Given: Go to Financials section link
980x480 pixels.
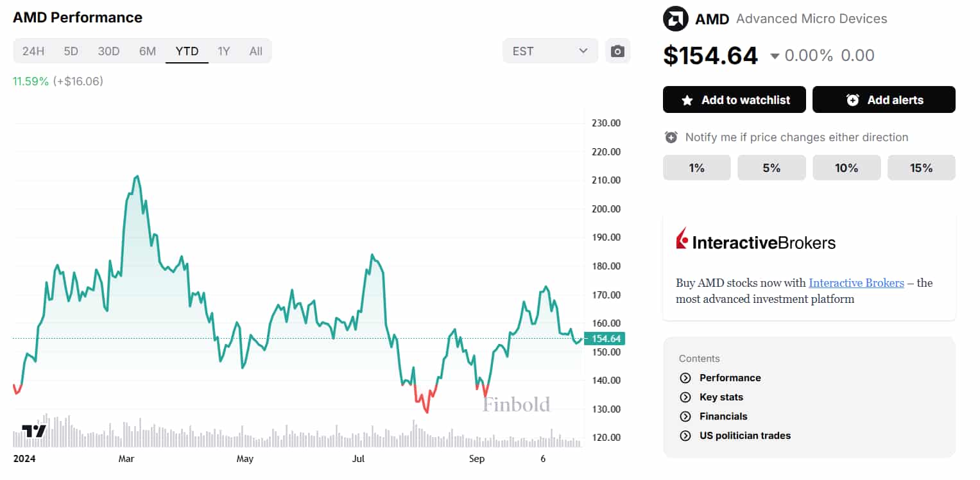Looking at the screenshot, I should 723,416.
